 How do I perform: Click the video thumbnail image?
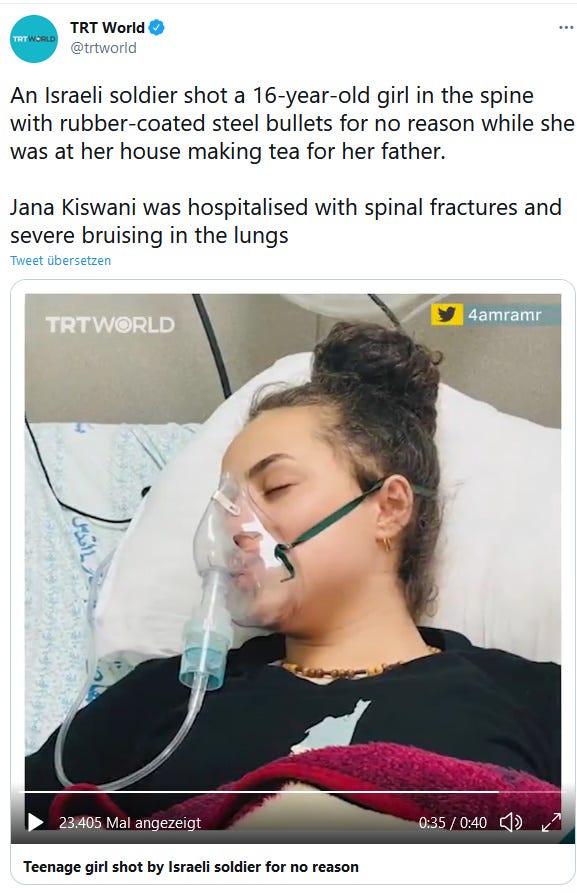pos(292,541)
